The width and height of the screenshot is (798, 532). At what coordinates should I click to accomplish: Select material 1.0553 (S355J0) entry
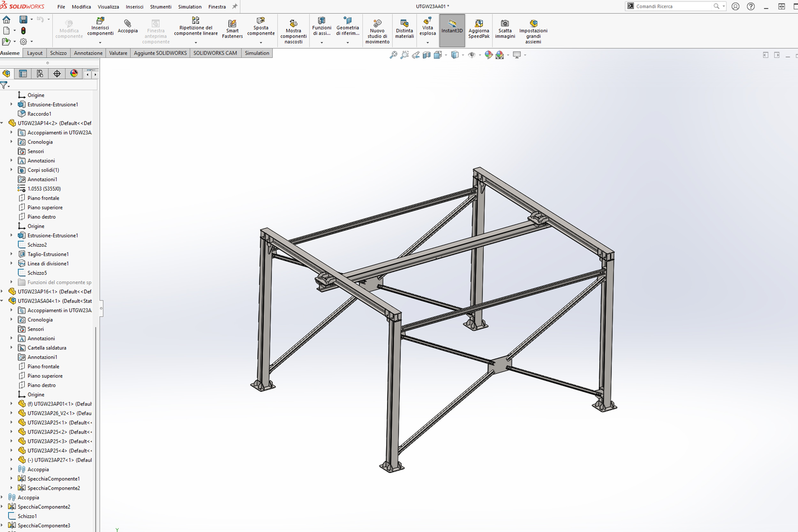tap(44, 189)
